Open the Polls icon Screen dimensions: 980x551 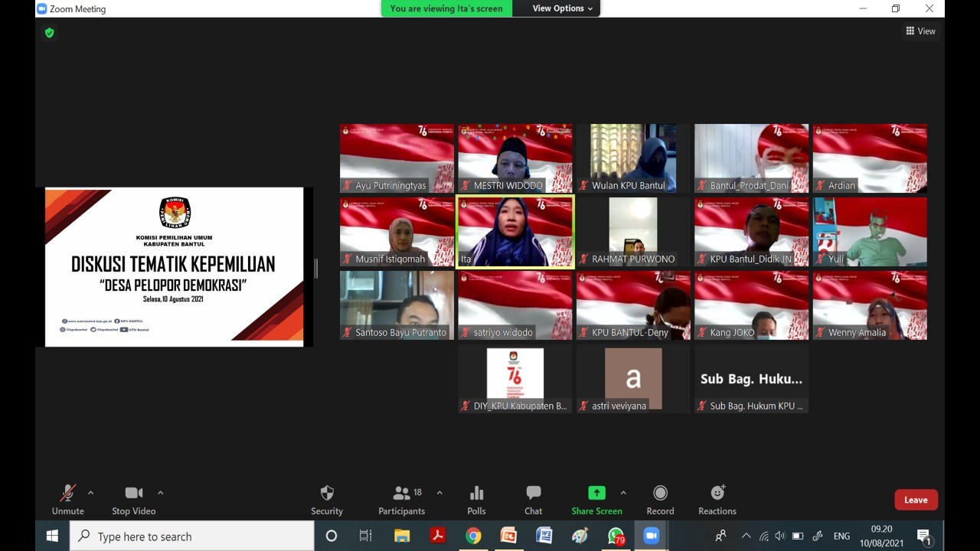click(x=476, y=494)
